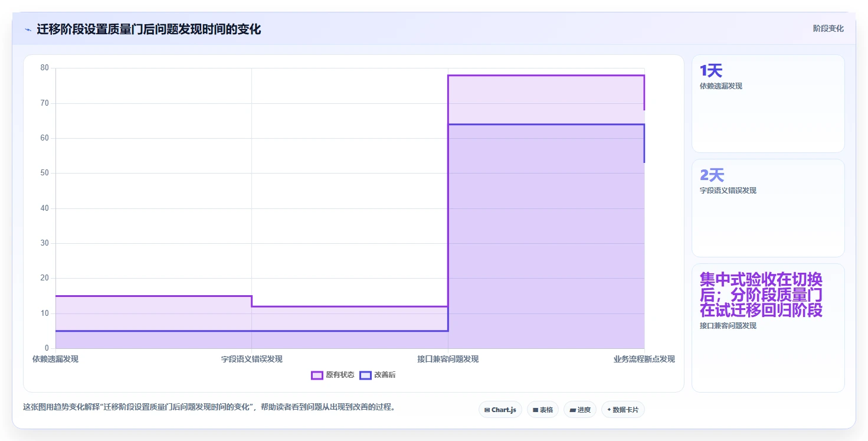The width and height of the screenshot is (868, 441).
Task: Select the 表格 tag chip
Action: (x=542, y=410)
